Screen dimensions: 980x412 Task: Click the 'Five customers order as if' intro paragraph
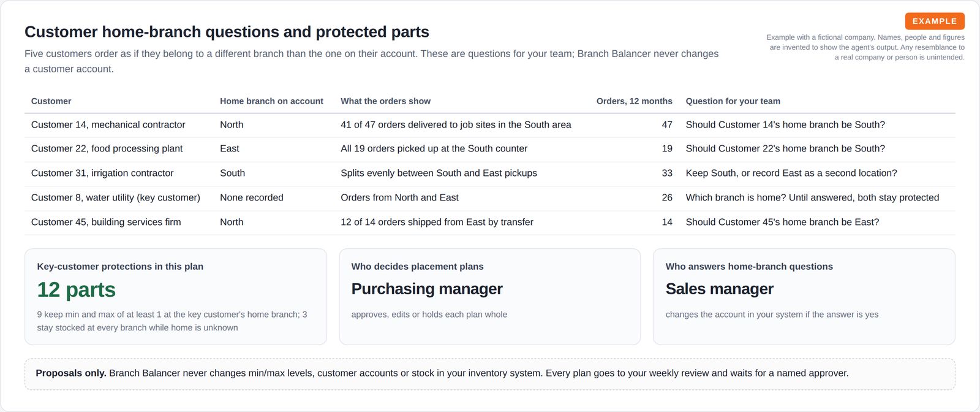coord(372,61)
